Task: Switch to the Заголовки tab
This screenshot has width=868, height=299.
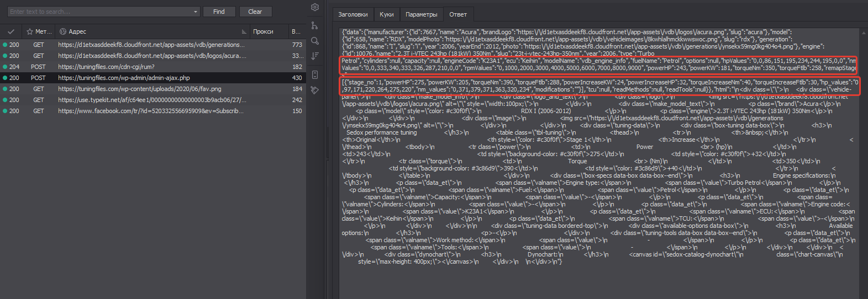Action: coord(353,14)
